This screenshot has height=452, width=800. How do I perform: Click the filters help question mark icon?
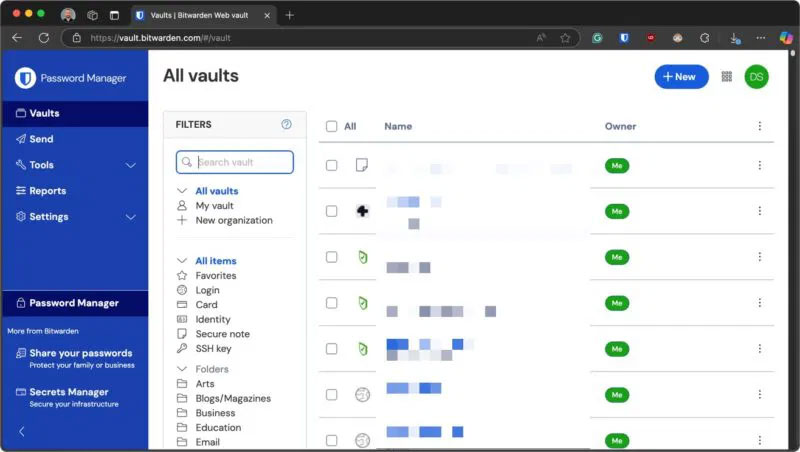[x=286, y=125]
